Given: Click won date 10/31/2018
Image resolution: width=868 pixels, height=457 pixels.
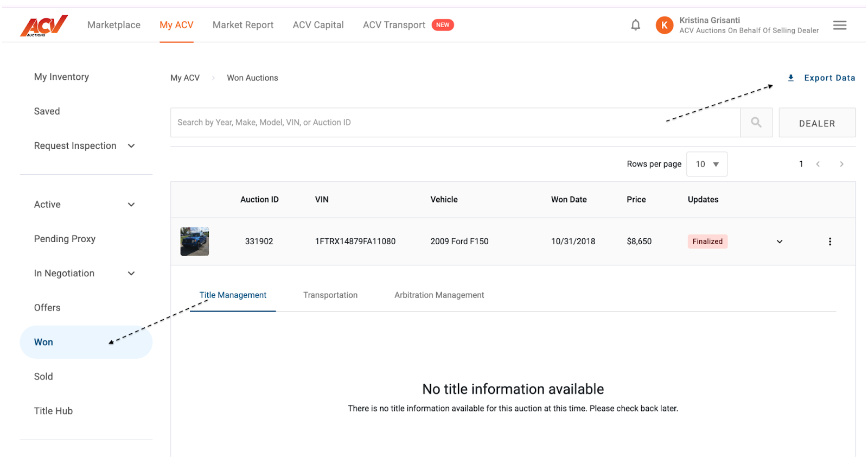Looking at the screenshot, I should click(x=573, y=242).
